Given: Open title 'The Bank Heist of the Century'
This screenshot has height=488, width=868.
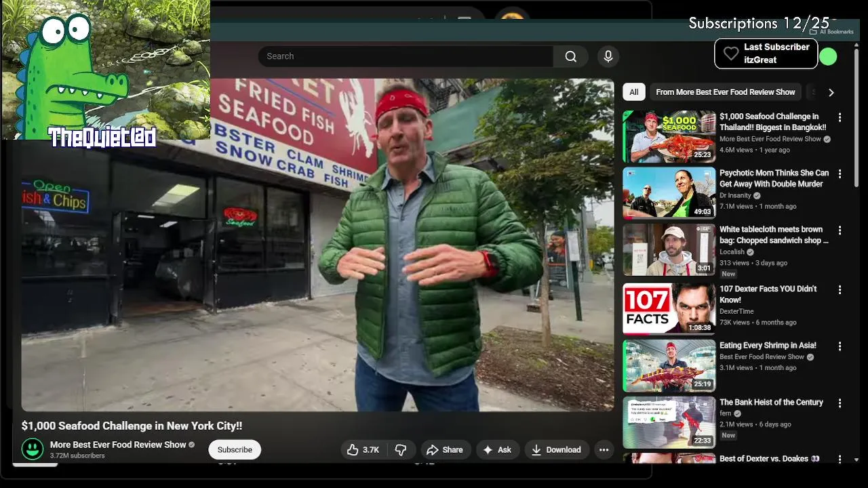Looking at the screenshot, I should (771, 402).
